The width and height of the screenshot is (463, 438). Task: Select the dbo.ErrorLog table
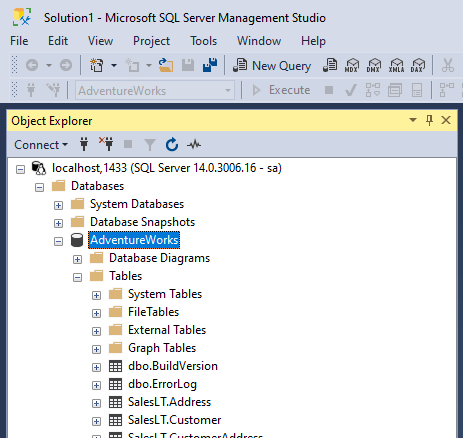tap(162, 384)
